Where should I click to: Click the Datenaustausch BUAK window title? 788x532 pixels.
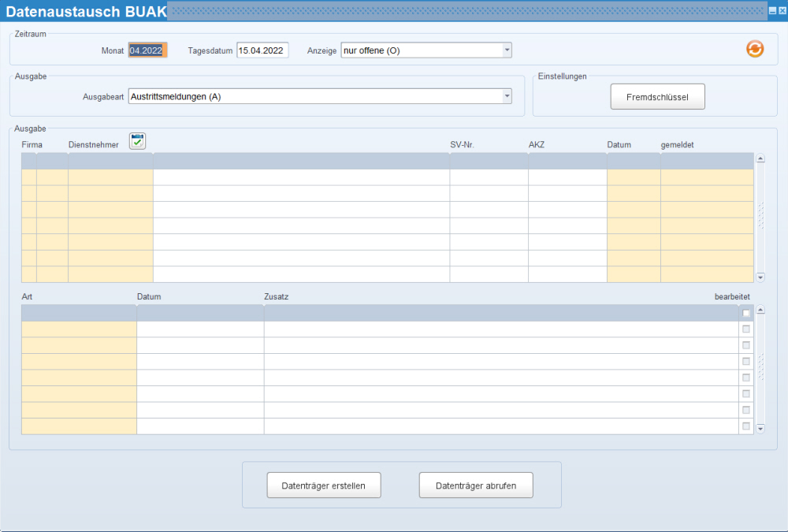pos(86,11)
